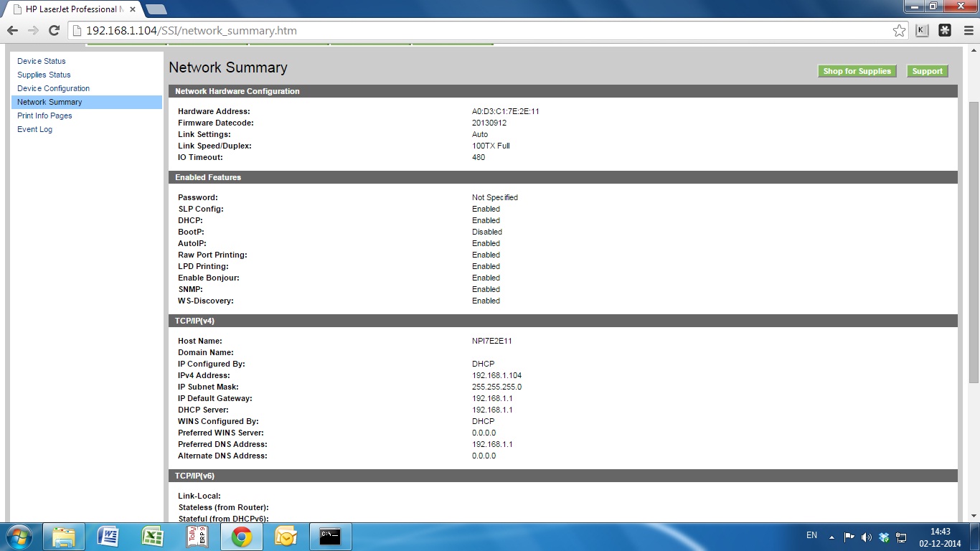
Task: Show hidden system tray icons
Action: (832, 537)
